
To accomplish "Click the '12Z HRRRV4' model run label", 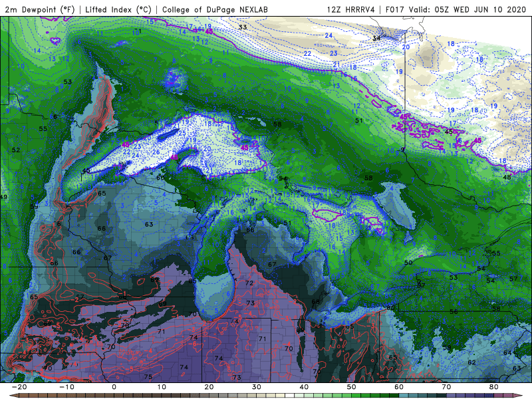I will tap(351, 9).
